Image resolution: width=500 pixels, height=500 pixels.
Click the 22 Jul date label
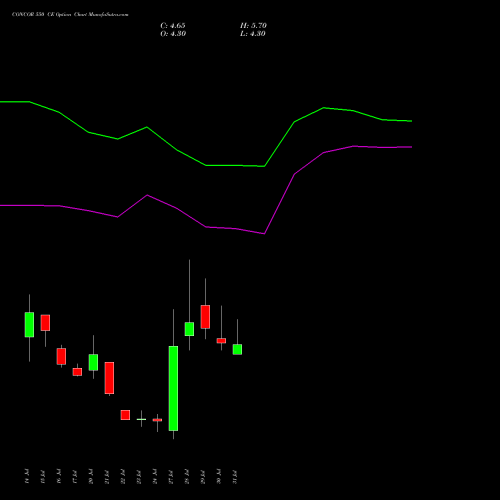pyautogui.click(x=123, y=476)
